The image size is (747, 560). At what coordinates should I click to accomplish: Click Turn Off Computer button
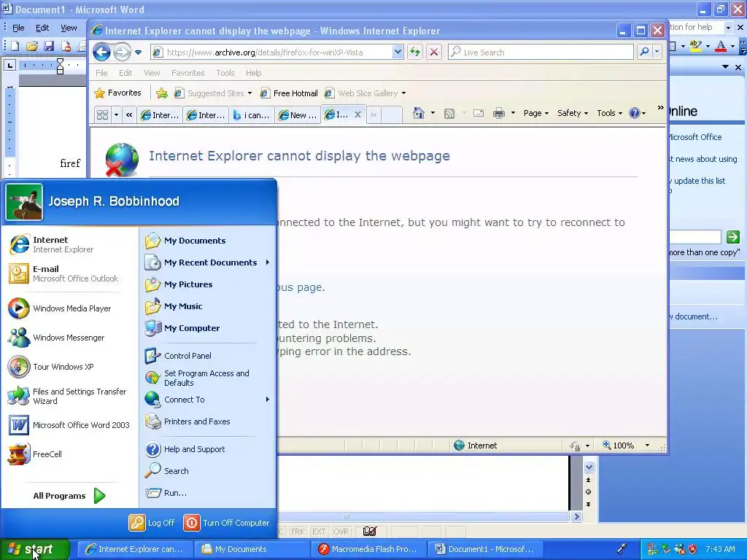pos(227,523)
